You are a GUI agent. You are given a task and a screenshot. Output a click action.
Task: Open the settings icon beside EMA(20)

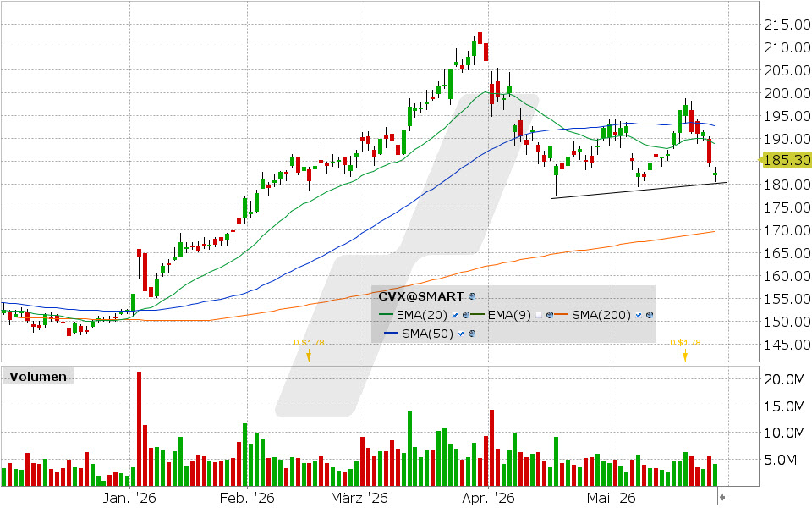tap(465, 315)
